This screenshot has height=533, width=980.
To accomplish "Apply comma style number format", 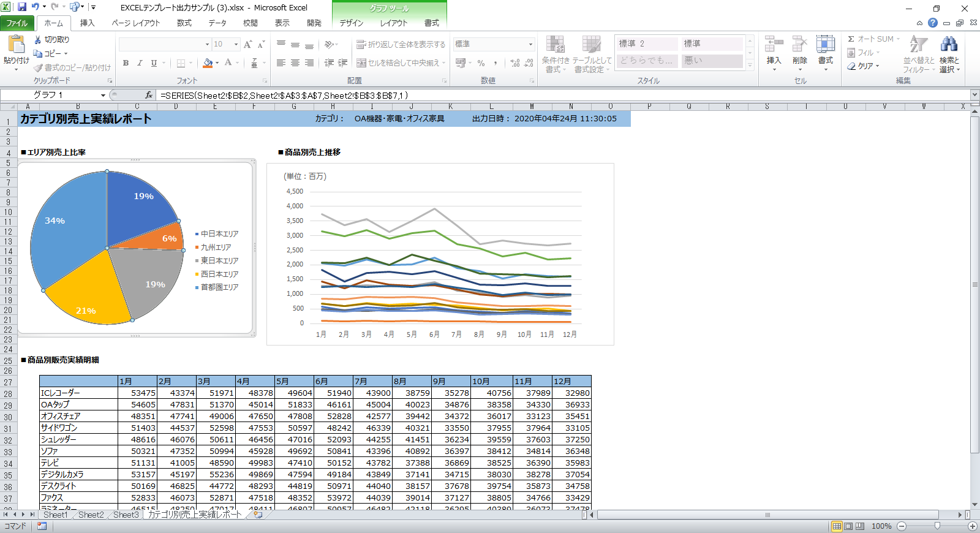I will (496, 62).
